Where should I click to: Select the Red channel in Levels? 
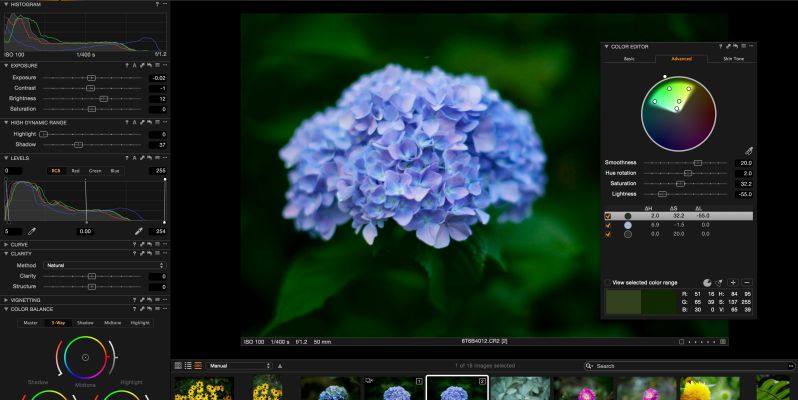pos(75,171)
